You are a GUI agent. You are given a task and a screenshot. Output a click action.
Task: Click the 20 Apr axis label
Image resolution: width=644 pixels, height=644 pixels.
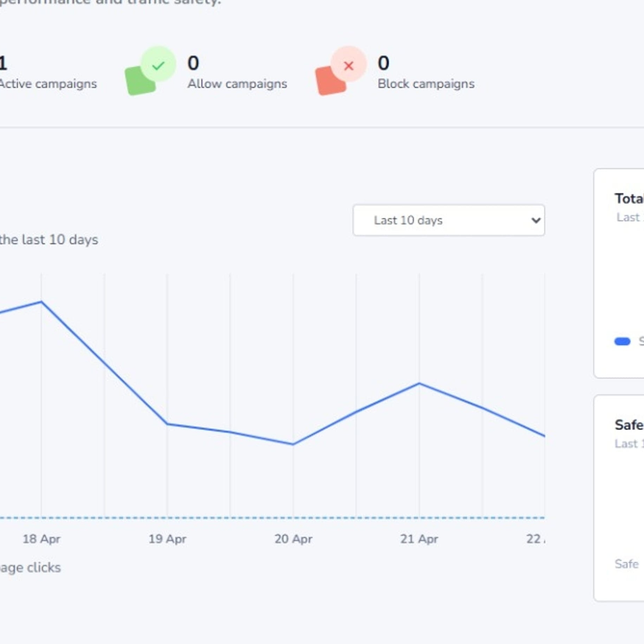click(x=293, y=539)
